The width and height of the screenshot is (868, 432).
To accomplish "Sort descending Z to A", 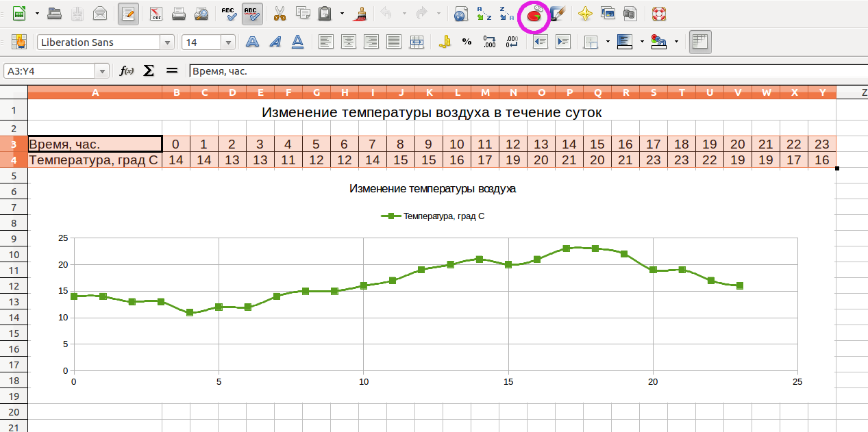I will [x=506, y=13].
